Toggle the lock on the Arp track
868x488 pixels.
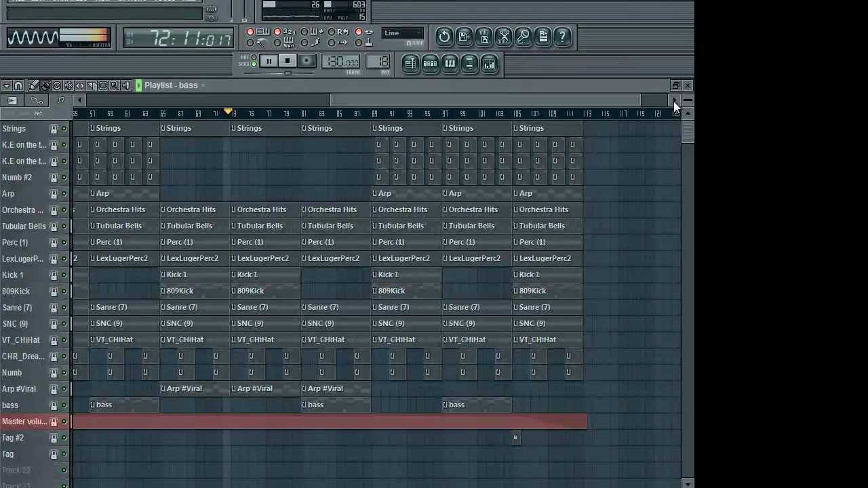click(54, 194)
